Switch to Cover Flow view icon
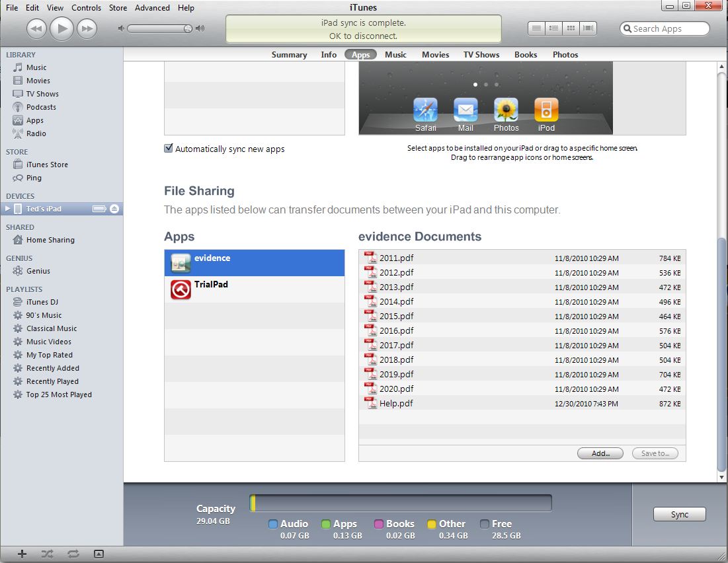728x563 pixels. pyautogui.click(x=588, y=28)
